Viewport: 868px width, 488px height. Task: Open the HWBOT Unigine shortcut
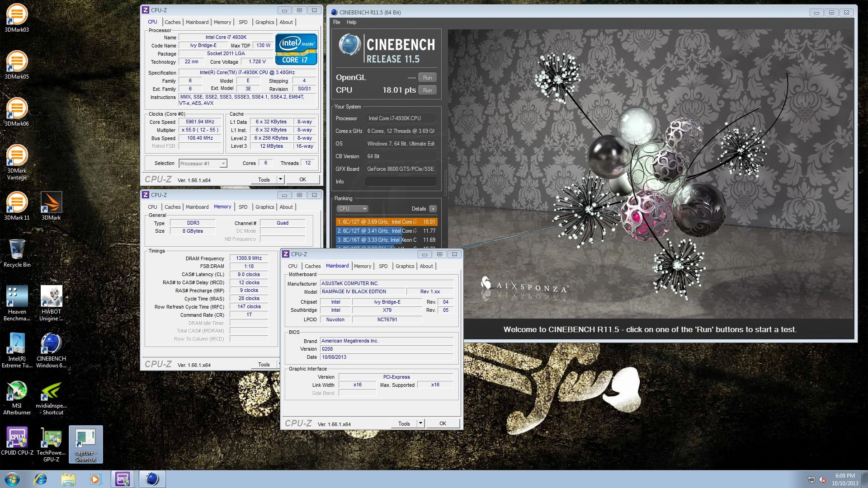click(51, 303)
